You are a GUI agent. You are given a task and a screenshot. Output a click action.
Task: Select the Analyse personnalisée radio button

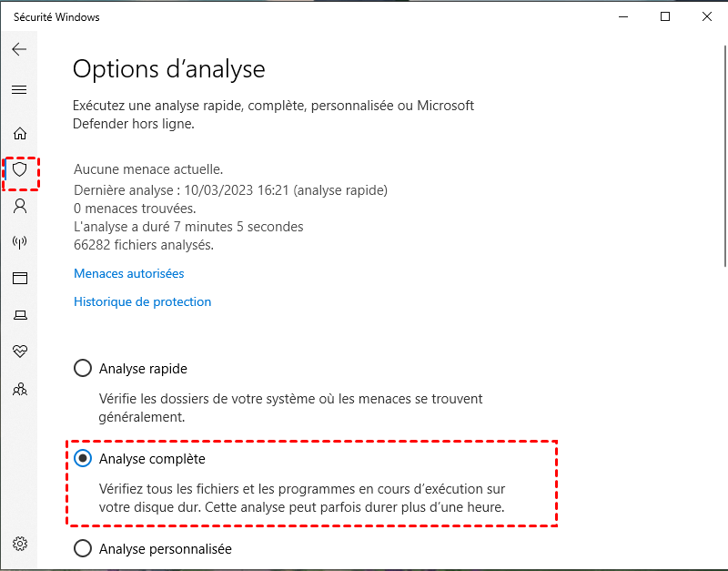click(83, 549)
